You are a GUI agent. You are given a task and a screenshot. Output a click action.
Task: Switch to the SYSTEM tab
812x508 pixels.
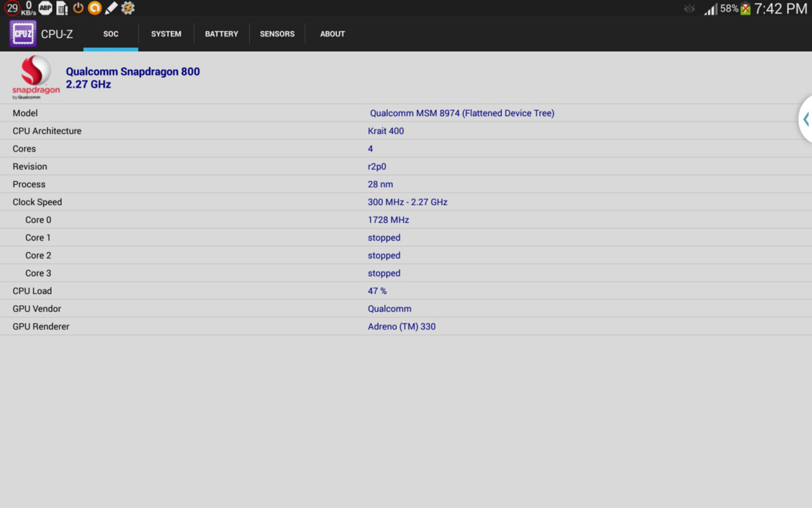[166, 34]
